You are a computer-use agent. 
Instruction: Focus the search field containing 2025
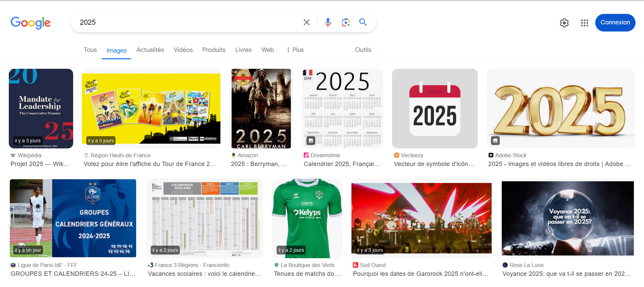coord(188,22)
